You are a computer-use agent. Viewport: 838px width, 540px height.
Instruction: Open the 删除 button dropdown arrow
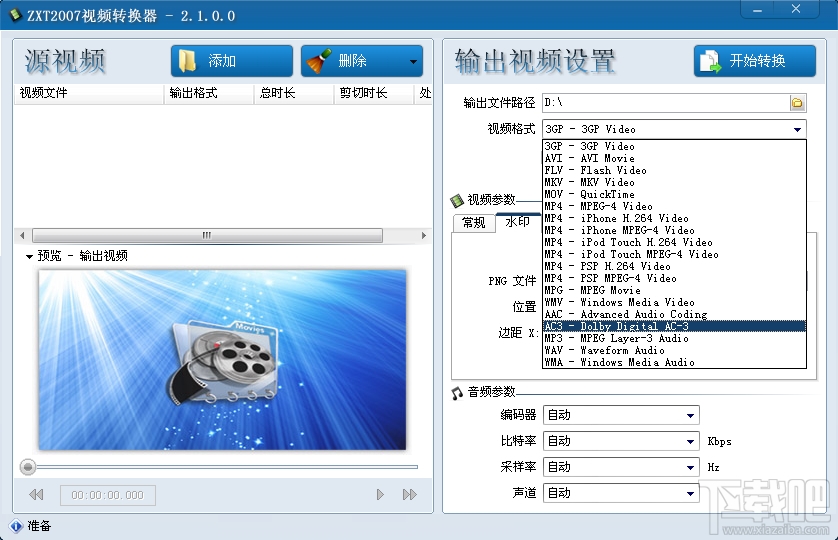[413, 61]
